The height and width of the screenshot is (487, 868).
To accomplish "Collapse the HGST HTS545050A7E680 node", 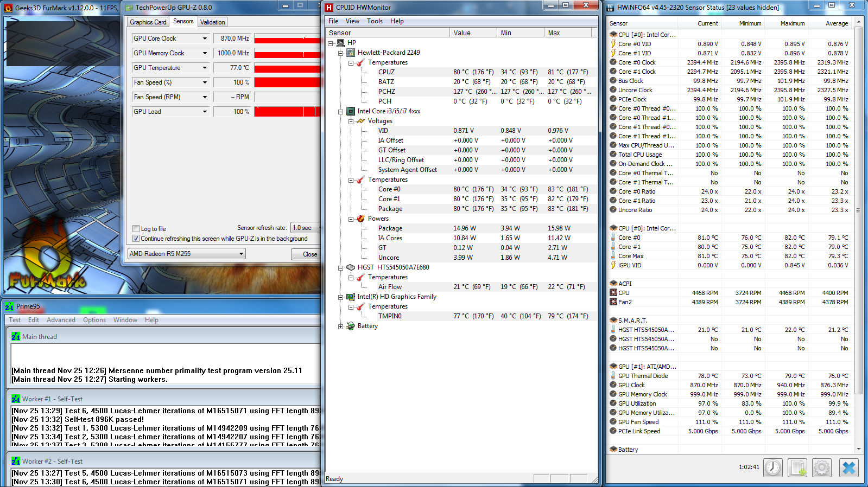I will [x=340, y=268].
